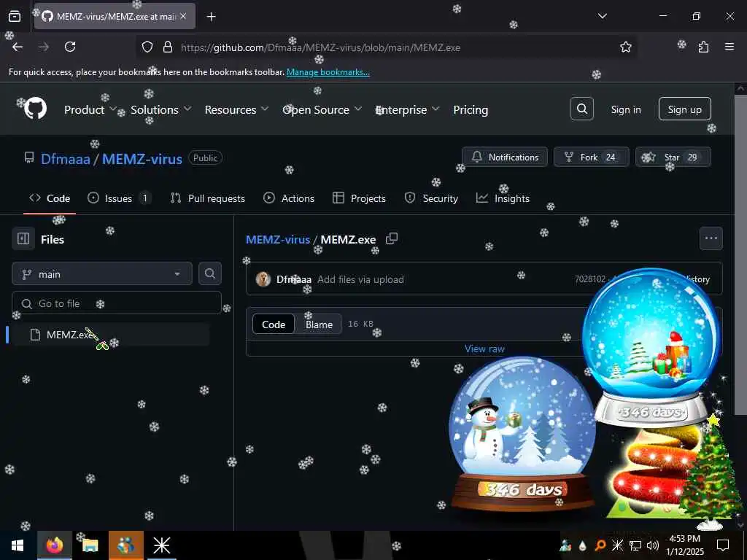Click the search files magnifier next to main
Viewport: 747px width, 560px height.
coord(209,273)
